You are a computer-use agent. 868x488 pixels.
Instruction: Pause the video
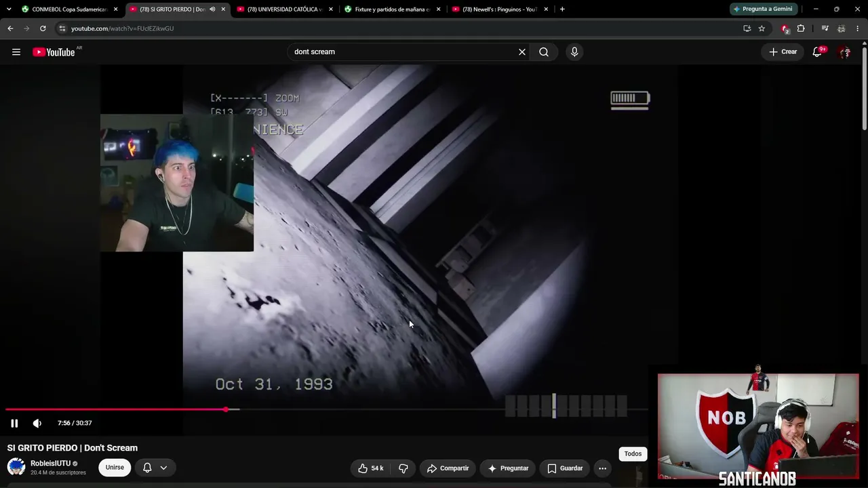click(x=14, y=424)
